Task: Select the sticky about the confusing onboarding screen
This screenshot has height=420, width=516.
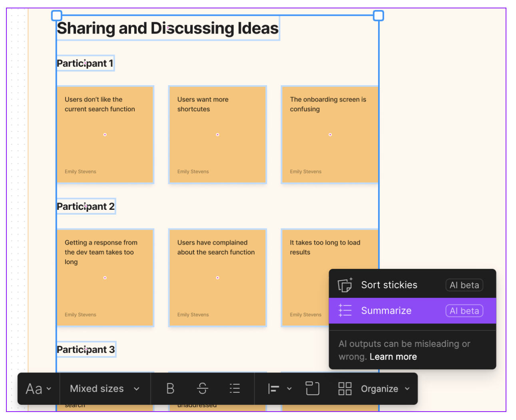Action: tap(330, 135)
